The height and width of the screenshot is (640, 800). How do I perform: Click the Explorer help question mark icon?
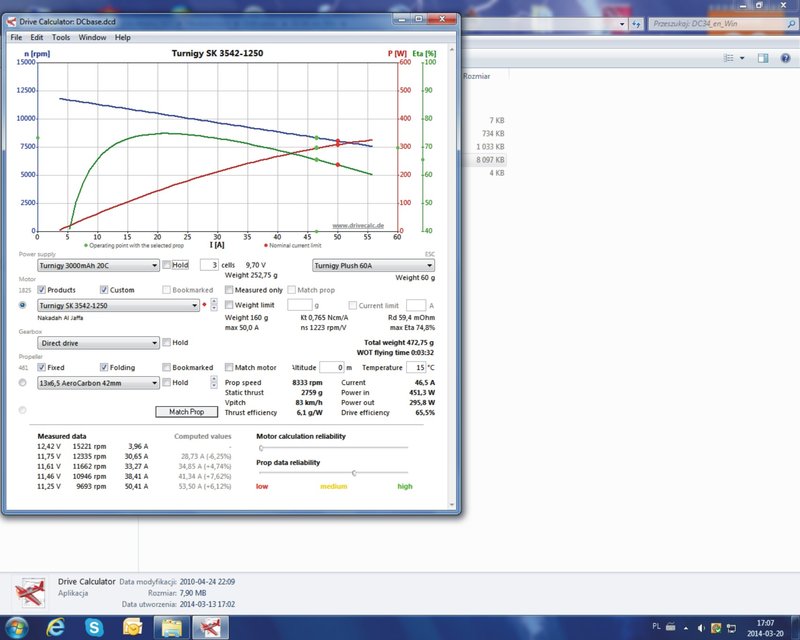(x=785, y=58)
